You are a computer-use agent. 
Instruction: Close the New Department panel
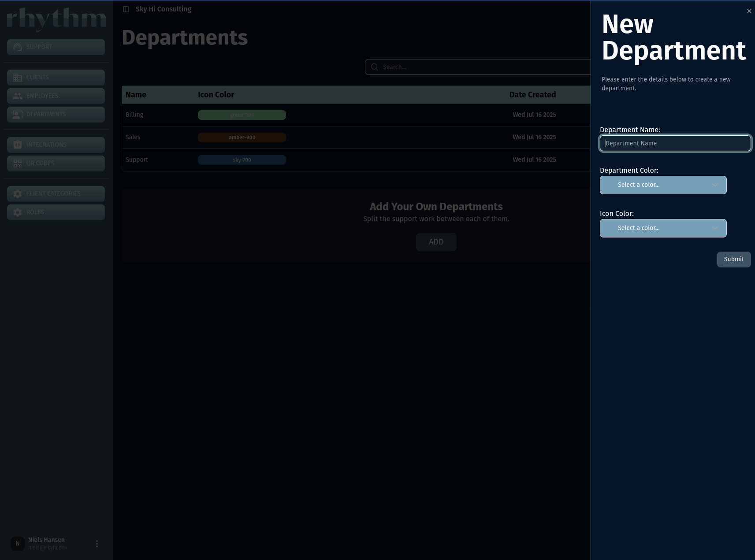point(749,11)
